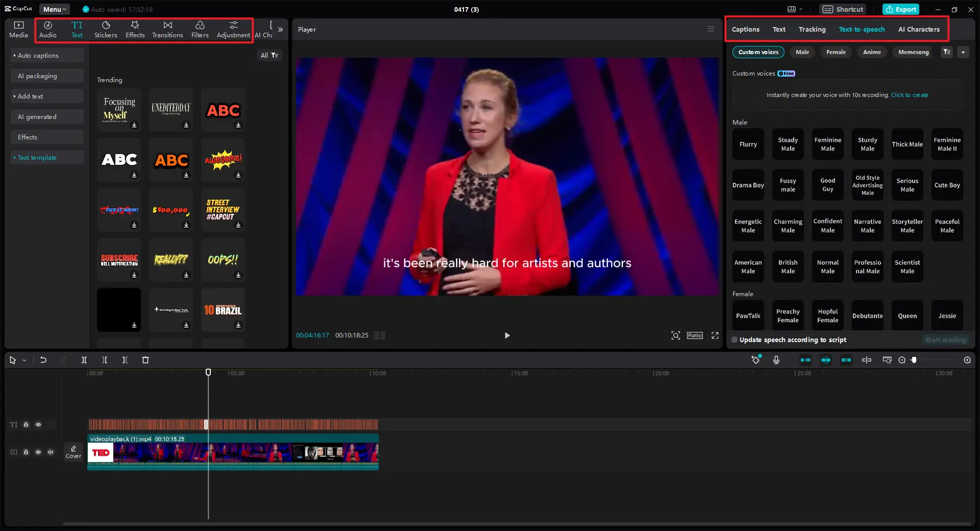Click the 'Click to create' voice link
The width and height of the screenshot is (980, 531).
tap(910, 95)
